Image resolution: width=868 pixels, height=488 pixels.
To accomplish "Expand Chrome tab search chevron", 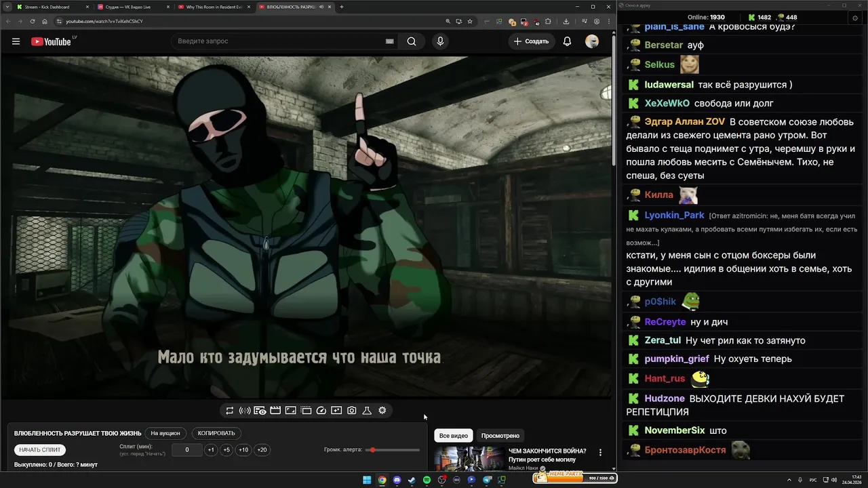I will click(6, 7).
